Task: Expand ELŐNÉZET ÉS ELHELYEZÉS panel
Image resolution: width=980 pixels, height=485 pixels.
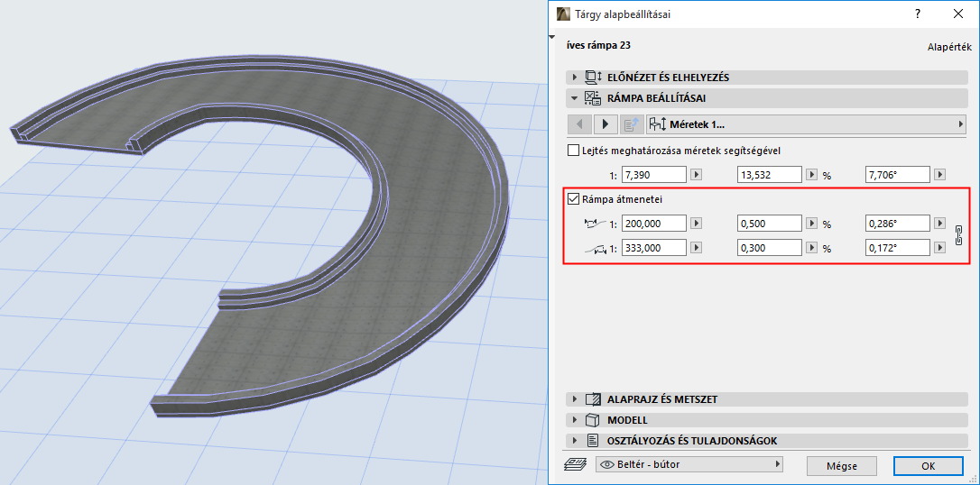Action: point(574,78)
